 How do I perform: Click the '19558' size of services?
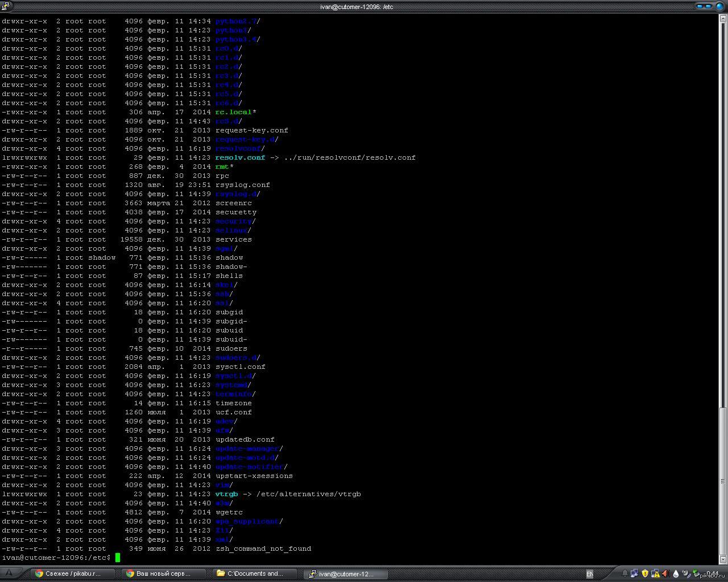131,239
